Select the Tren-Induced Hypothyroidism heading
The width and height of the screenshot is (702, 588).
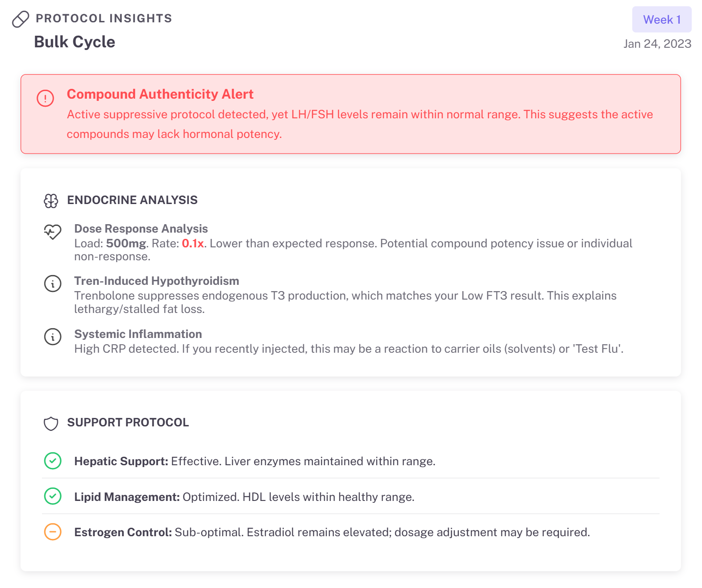tap(156, 281)
